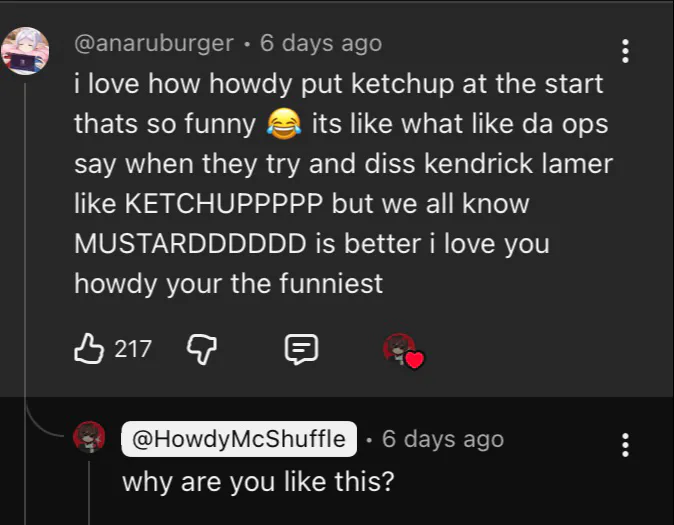Image resolution: width=674 pixels, height=525 pixels.
Task: Open HowdyMcShuffle's avatar in the reply
Action: [90, 437]
